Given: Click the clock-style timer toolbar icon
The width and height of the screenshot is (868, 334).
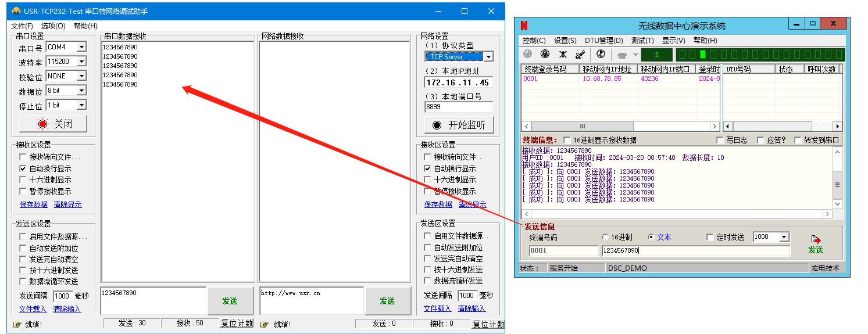Looking at the screenshot, I should point(601,54).
